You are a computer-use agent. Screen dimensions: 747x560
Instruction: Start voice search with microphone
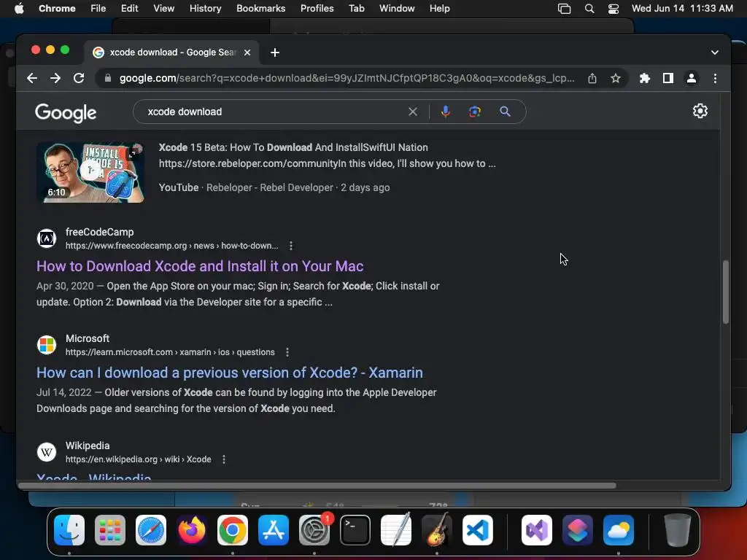click(446, 112)
